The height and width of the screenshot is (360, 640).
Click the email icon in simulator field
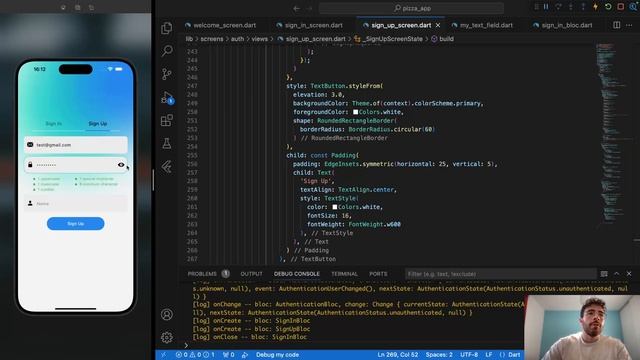point(30,144)
